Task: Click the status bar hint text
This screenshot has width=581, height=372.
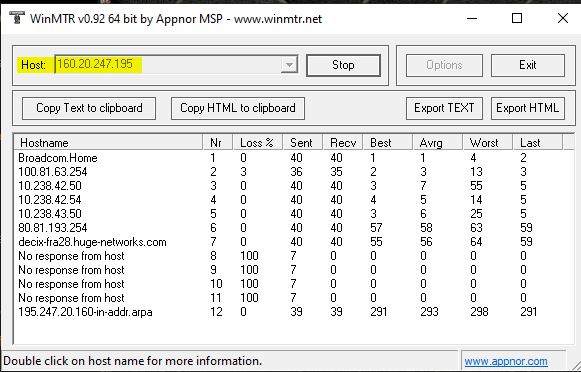Action: [132, 361]
